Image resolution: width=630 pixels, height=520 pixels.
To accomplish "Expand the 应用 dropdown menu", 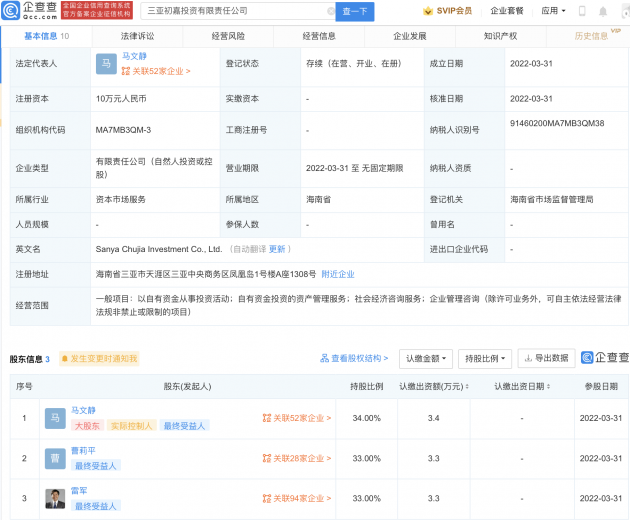I will coord(553,11).
